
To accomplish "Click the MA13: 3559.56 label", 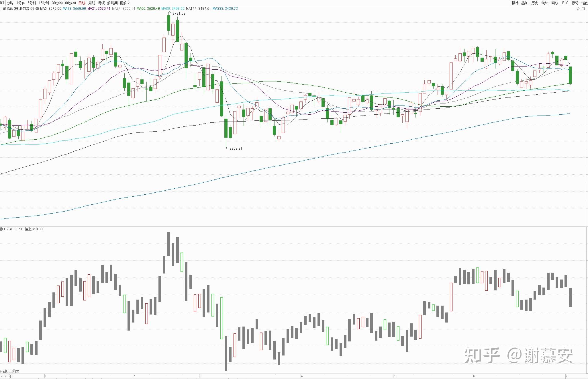I will pyautogui.click(x=74, y=9).
